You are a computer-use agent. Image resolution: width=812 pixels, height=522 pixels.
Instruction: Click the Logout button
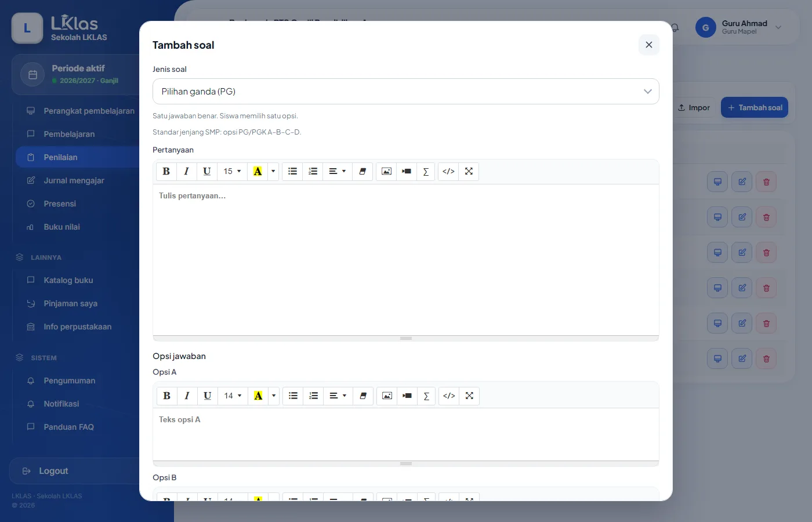coord(74,471)
